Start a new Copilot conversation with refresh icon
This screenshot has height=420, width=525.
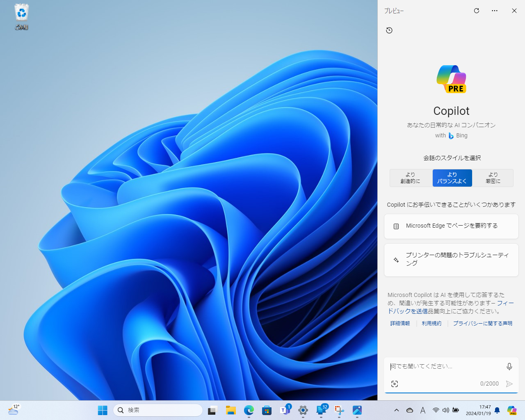tap(476, 11)
